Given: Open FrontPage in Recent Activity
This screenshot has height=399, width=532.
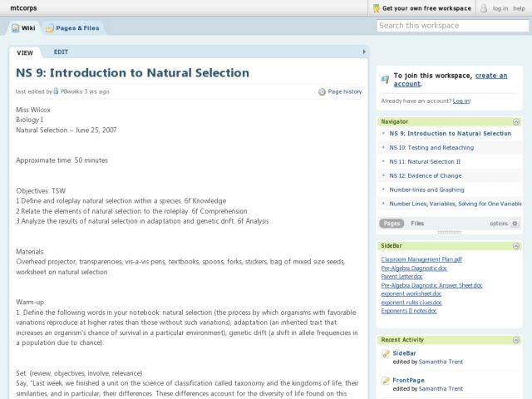Looking at the screenshot, I should point(408,381).
